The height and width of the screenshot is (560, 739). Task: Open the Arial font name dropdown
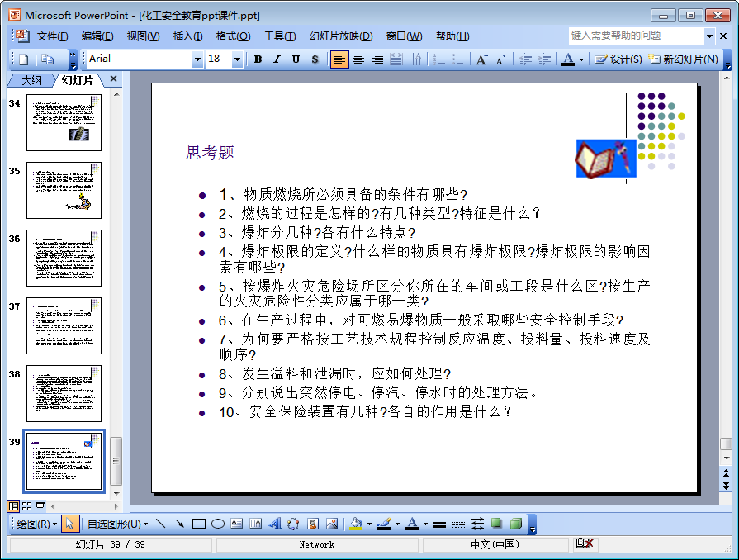click(198, 59)
